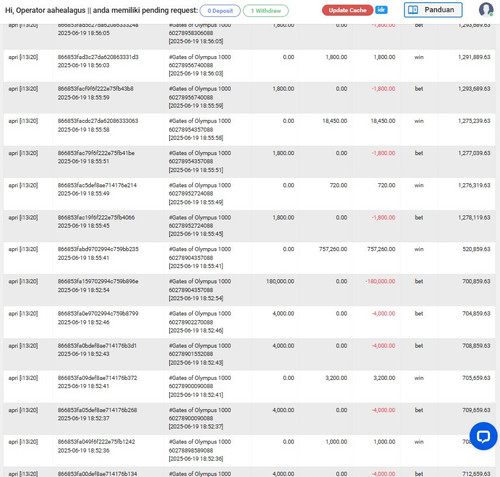Click the idr currency badge
This screenshot has width=500, height=477.
pos(381,10)
